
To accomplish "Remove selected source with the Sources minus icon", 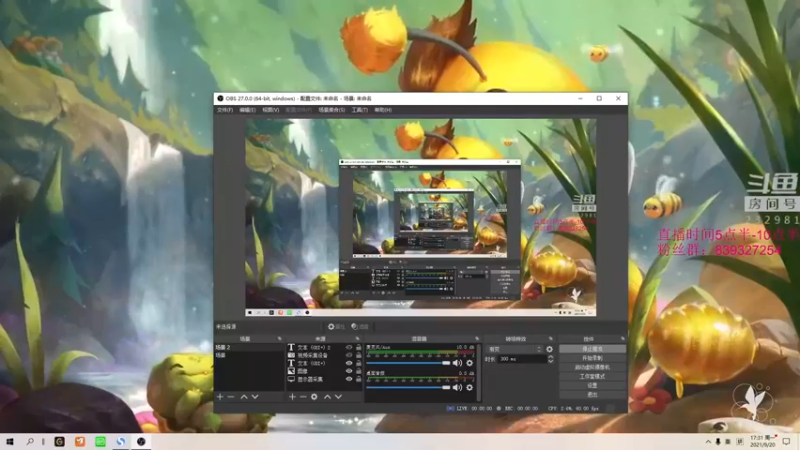I will click(x=303, y=396).
